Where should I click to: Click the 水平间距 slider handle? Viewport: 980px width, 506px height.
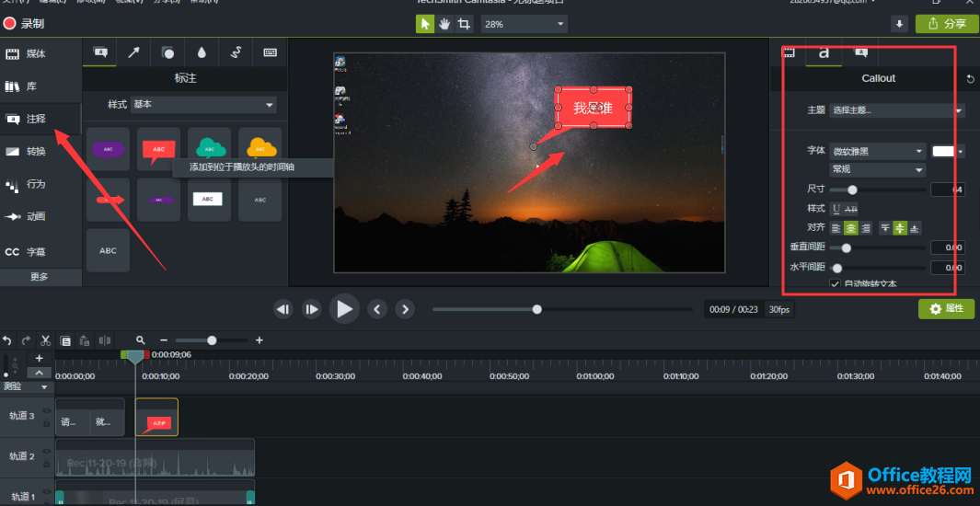point(836,268)
